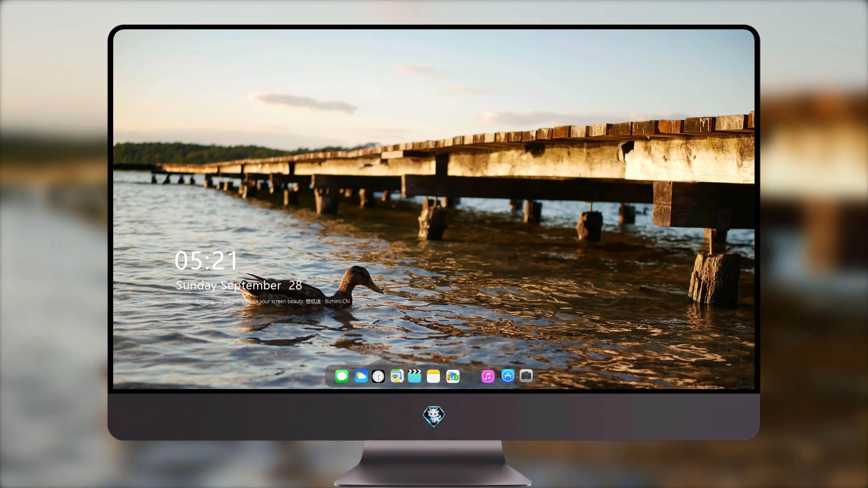This screenshot has width=868, height=488.
Task: Open the Maps app in the dock
Action: click(x=397, y=376)
